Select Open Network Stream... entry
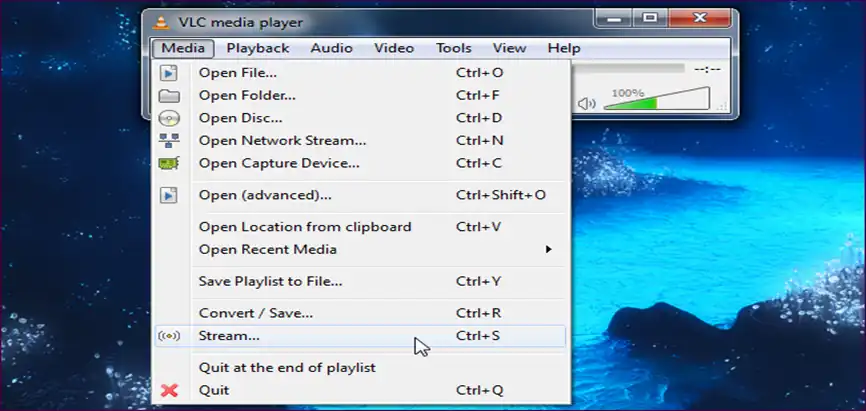866x411 pixels. (361, 141)
